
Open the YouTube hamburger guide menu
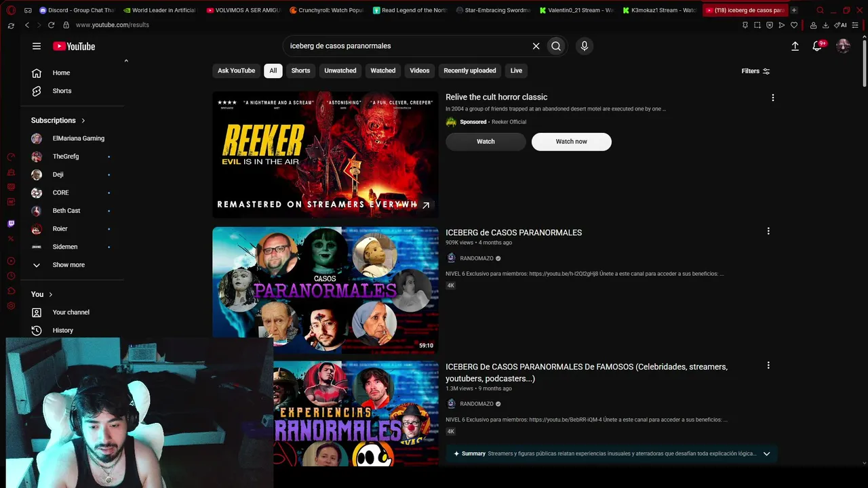(37, 46)
